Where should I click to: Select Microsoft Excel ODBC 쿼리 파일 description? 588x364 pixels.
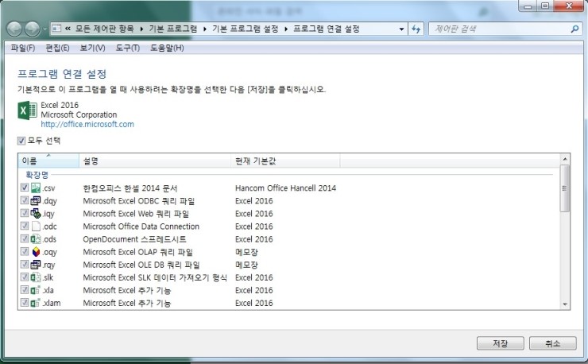point(139,201)
